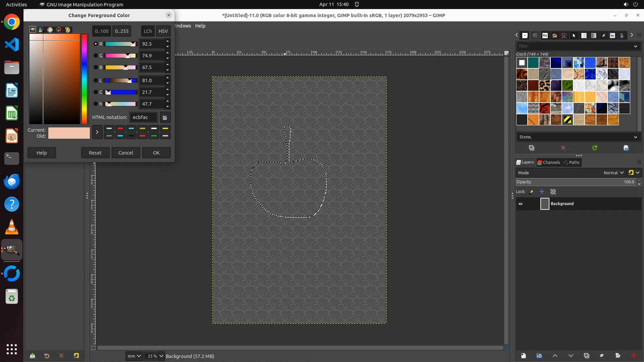The image size is (644, 362).
Task: Hide the Background layer eye icon
Action: pos(521,204)
